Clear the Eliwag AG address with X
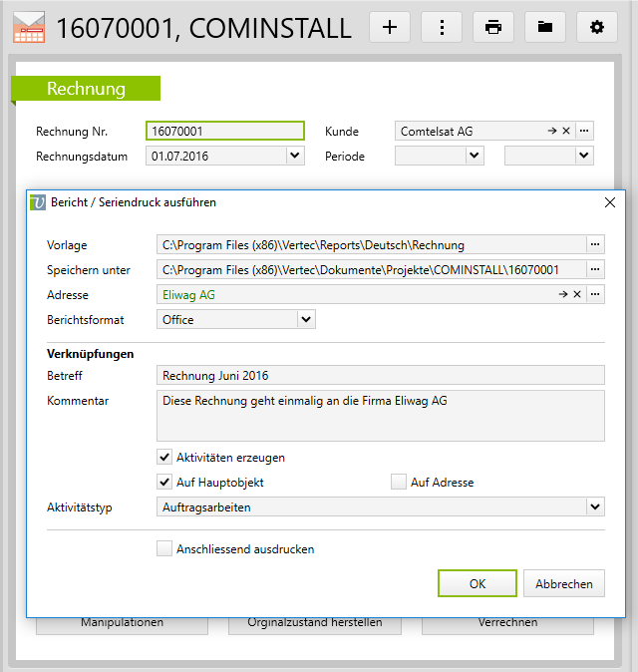 (576, 295)
